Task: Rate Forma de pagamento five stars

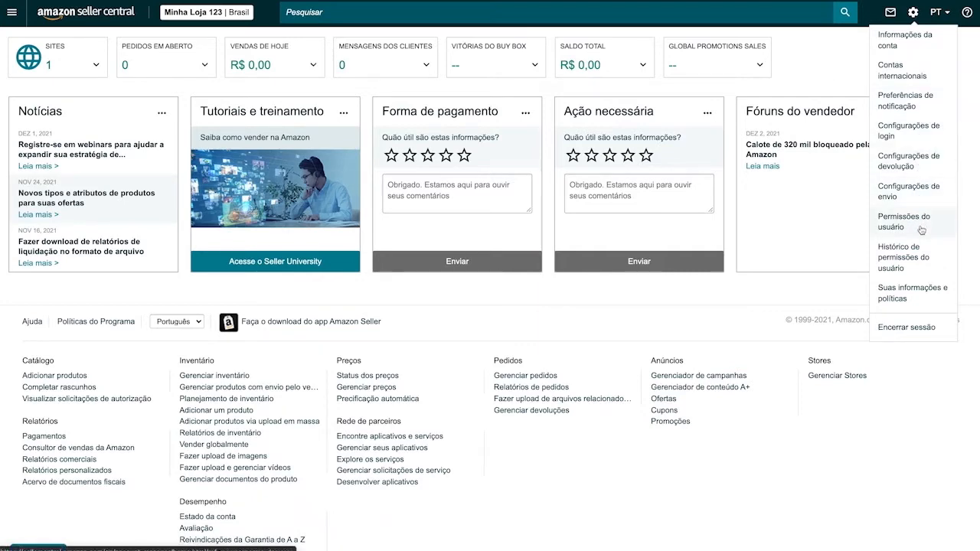Action: (x=464, y=155)
